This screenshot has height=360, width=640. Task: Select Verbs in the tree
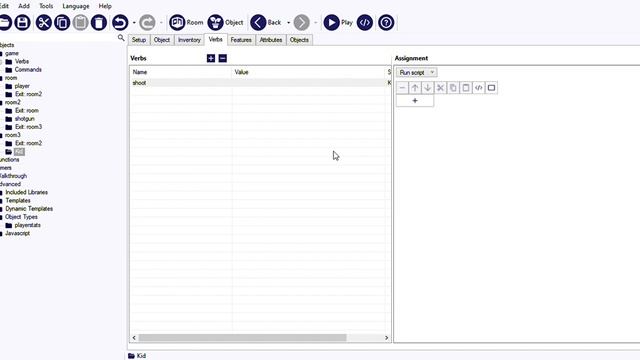pyautogui.click(x=22, y=62)
